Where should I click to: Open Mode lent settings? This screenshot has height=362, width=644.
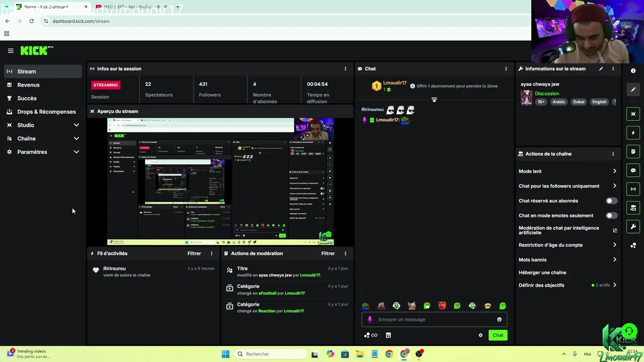[x=568, y=171]
